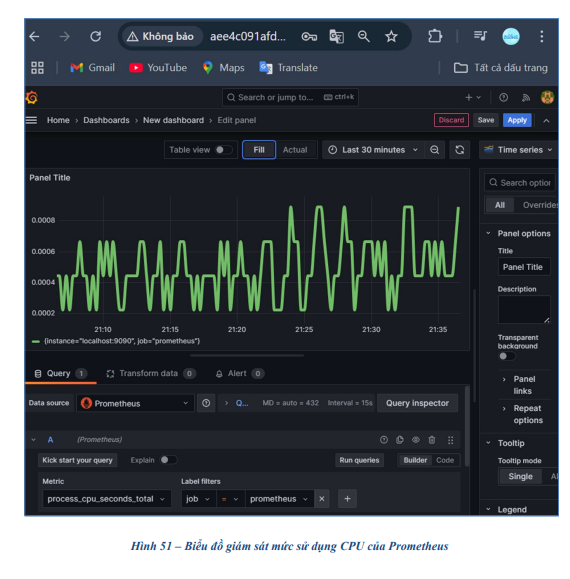Switch to the Query tab
This screenshot has height=579, width=570.
tap(61, 373)
